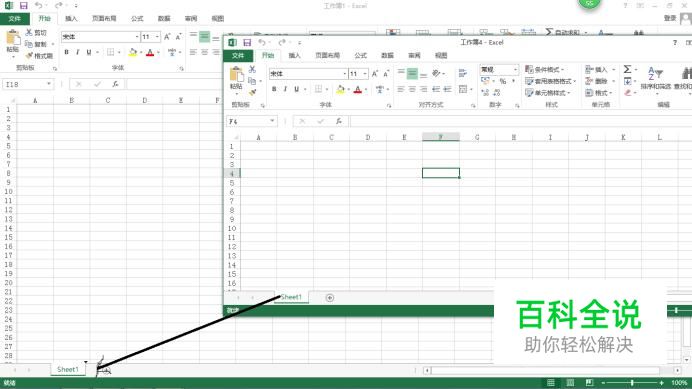Open number format 常规 dropdown in front window
This screenshot has width=692, height=389.
(515, 69)
